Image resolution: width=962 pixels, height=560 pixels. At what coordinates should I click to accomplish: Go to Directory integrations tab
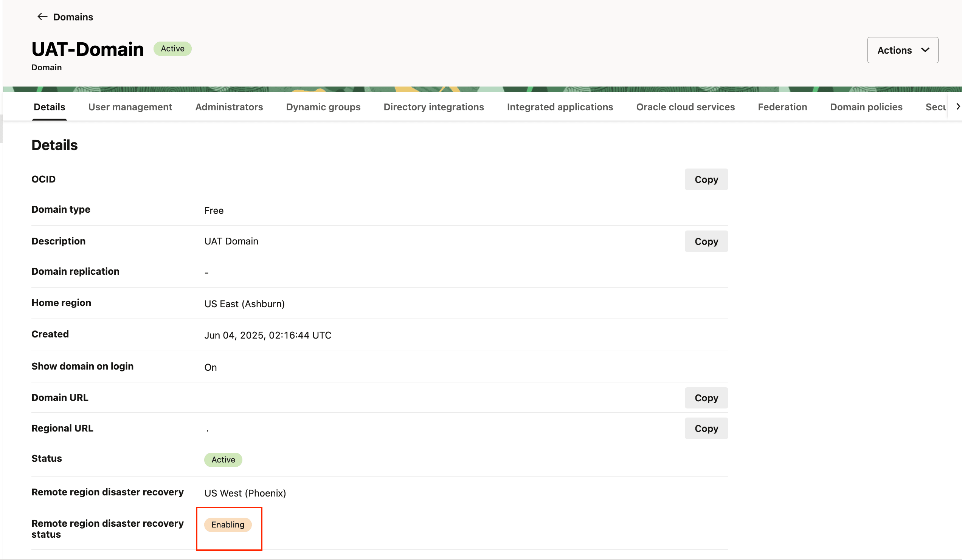click(433, 107)
